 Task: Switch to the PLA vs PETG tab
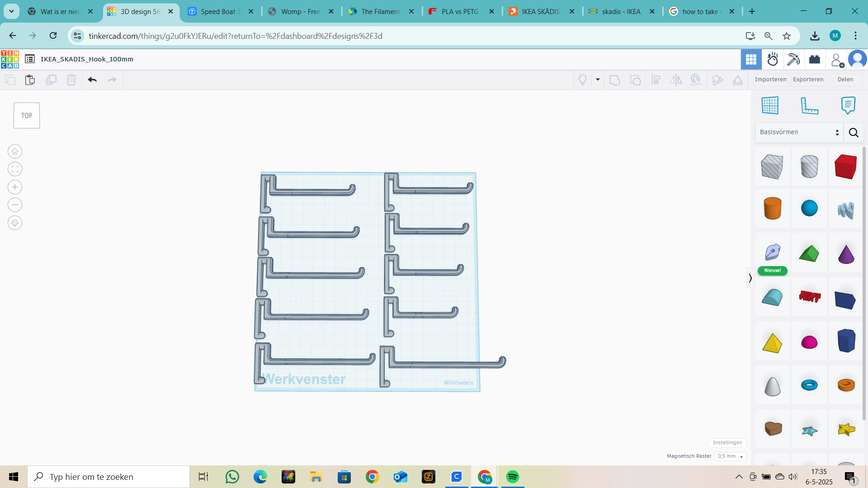pyautogui.click(x=462, y=11)
